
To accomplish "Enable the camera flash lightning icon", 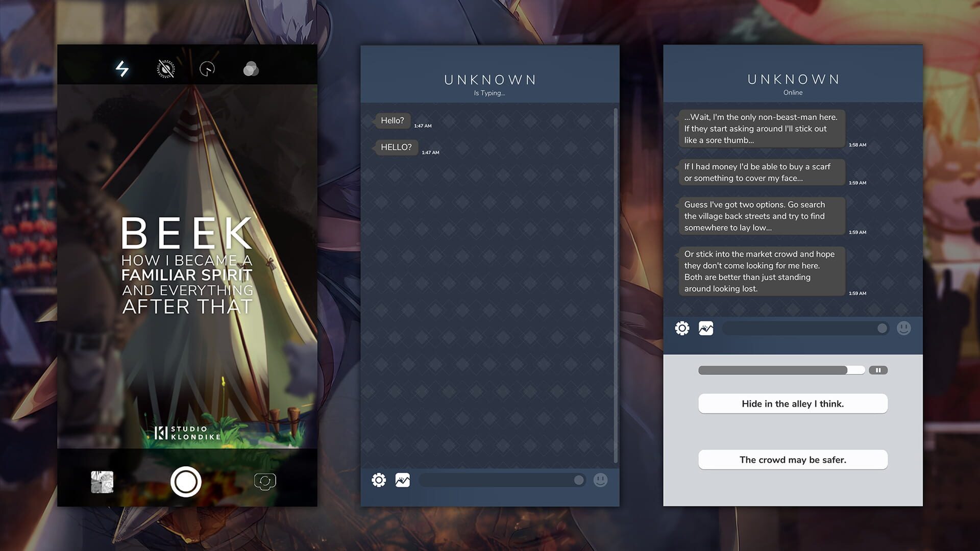I will pyautogui.click(x=122, y=69).
